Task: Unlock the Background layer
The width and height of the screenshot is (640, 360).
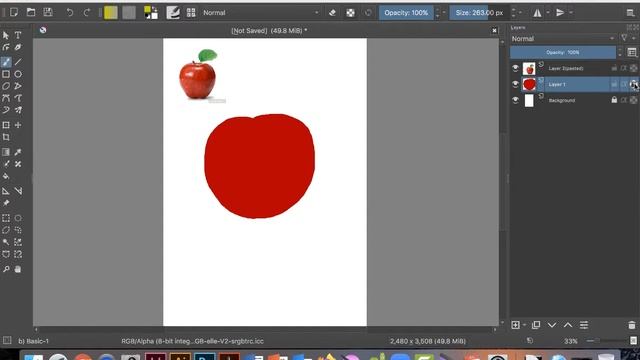Action: 614,100
